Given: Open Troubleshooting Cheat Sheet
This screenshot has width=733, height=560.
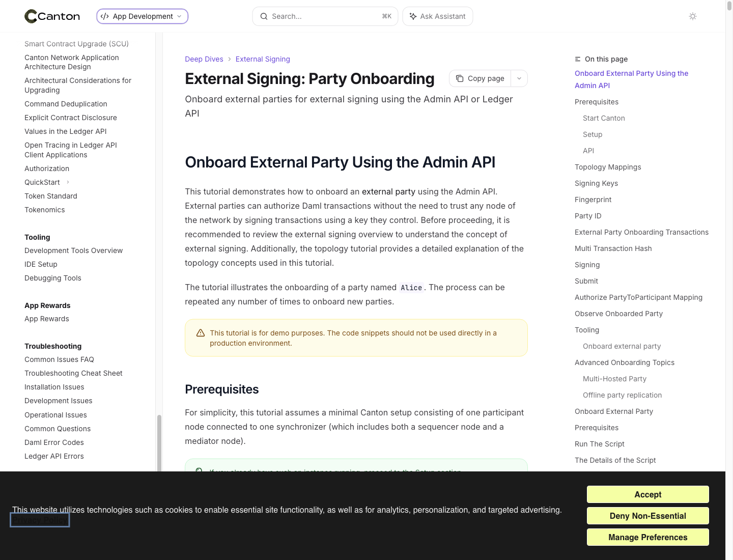Looking at the screenshot, I should [73, 373].
